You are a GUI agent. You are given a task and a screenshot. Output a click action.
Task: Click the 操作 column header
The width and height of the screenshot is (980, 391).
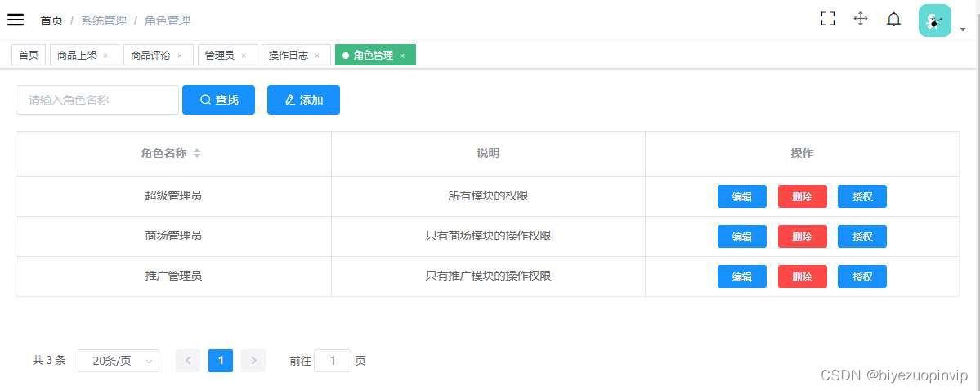pyautogui.click(x=803, y=153)
